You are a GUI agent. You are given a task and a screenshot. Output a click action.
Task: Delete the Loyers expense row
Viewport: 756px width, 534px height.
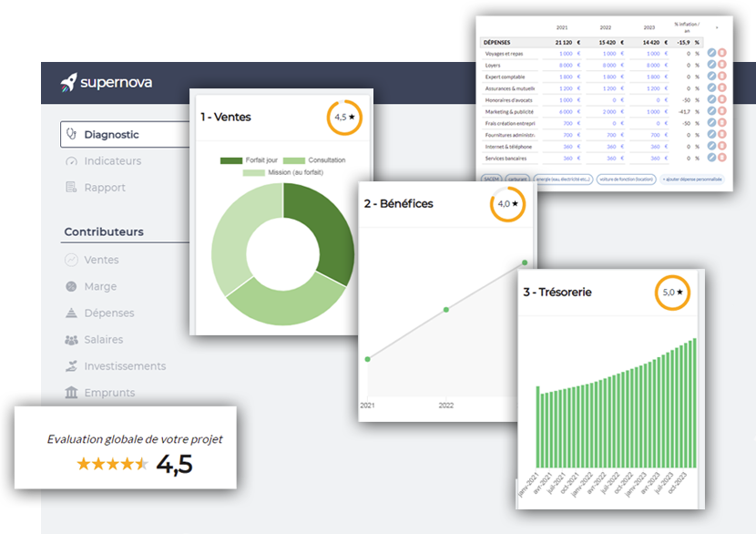tap(721, 66)
